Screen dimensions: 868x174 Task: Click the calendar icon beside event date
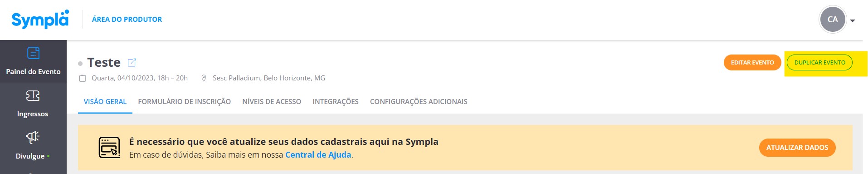pyautogui.click(x=83, y=78)
